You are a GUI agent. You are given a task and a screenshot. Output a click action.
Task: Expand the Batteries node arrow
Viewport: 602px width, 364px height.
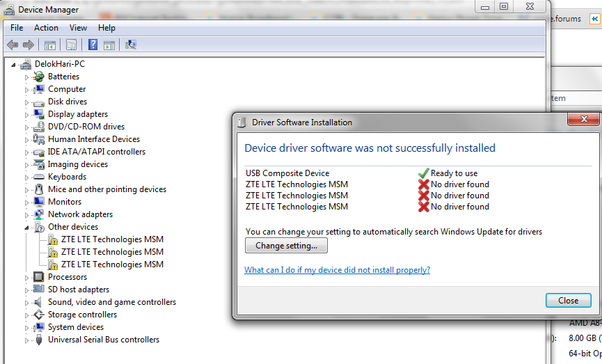pos(26,77)
